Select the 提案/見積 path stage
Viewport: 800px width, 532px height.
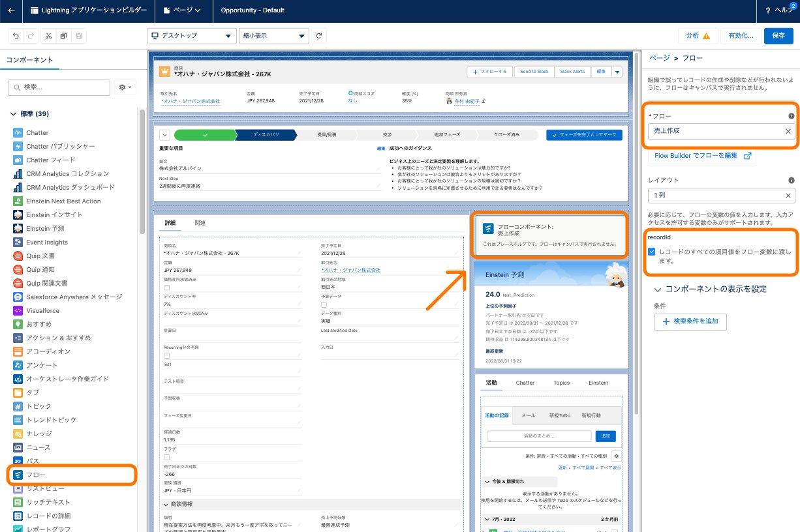click(326, 135)
